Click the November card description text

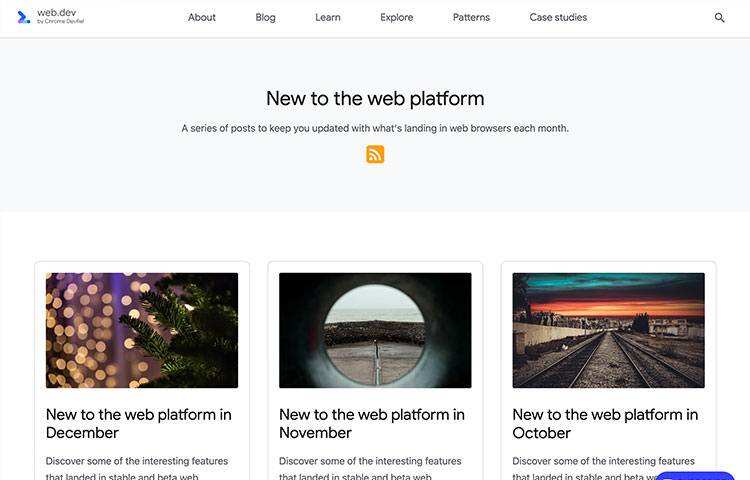pyautogui.click(x=370, y=467)
